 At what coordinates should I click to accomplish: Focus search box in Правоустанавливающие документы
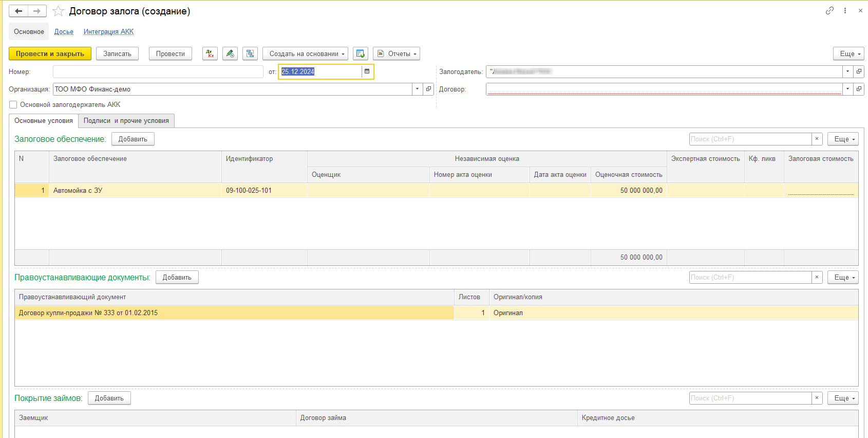pyautogui.click(x=750, y=277)
